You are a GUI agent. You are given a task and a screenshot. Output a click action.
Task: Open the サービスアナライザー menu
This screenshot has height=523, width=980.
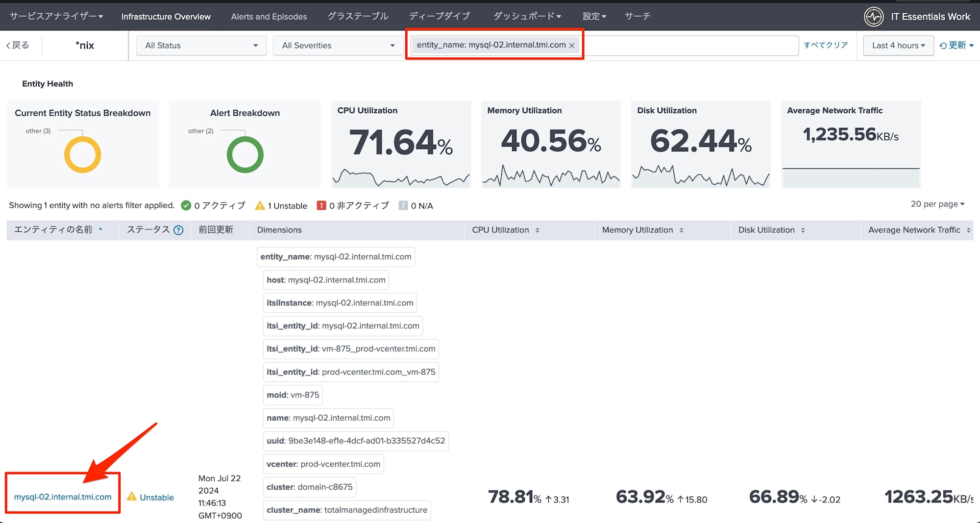[56, 16]
